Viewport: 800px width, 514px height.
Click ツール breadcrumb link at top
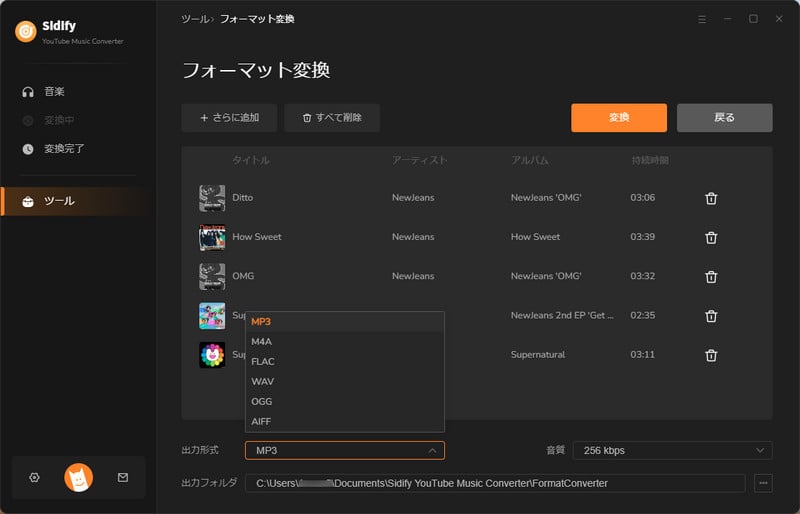click(195, 19)
